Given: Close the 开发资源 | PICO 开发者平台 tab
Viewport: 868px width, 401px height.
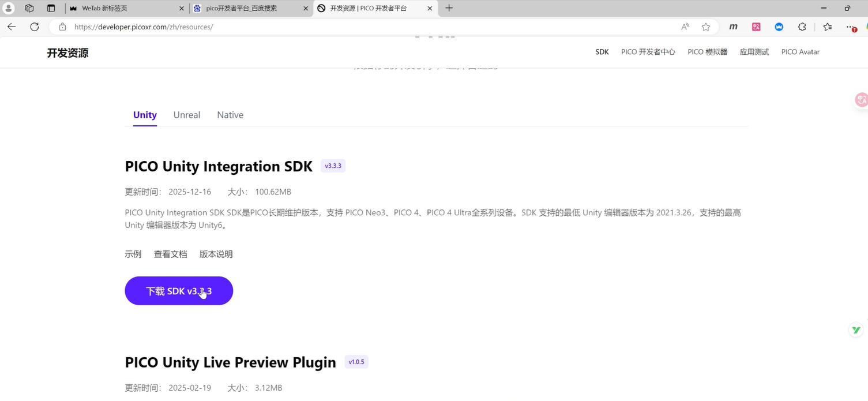Looking at the screenshot, I should (430, 8).
